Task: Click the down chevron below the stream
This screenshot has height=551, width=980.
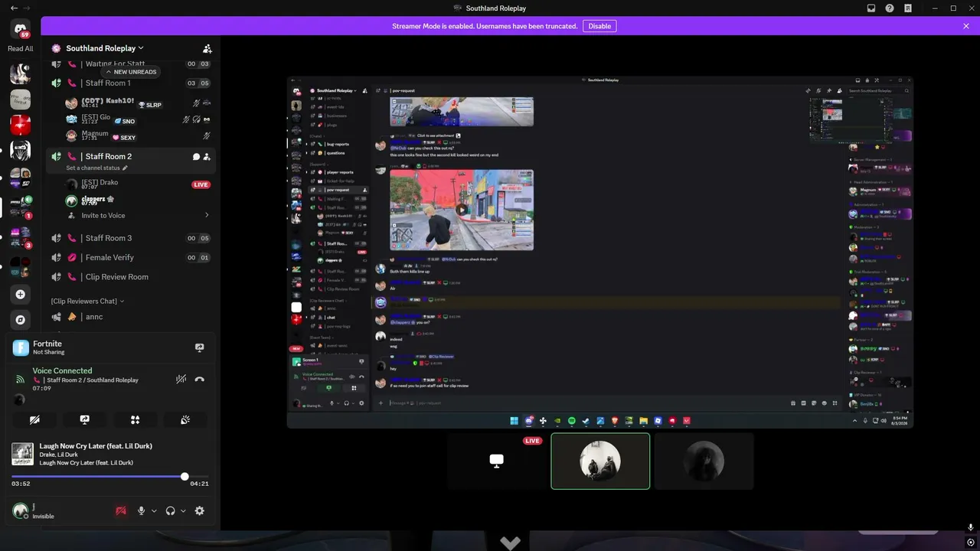Action: 510,543
